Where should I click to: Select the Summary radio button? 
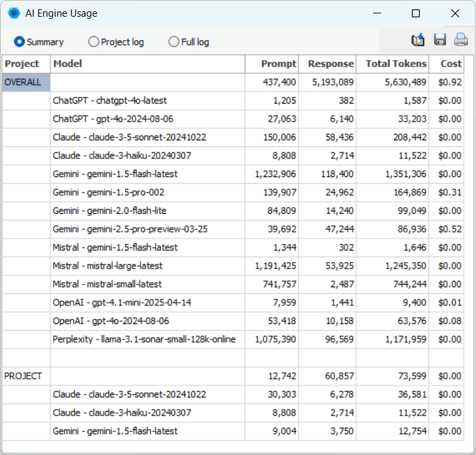tap(39, 42)
